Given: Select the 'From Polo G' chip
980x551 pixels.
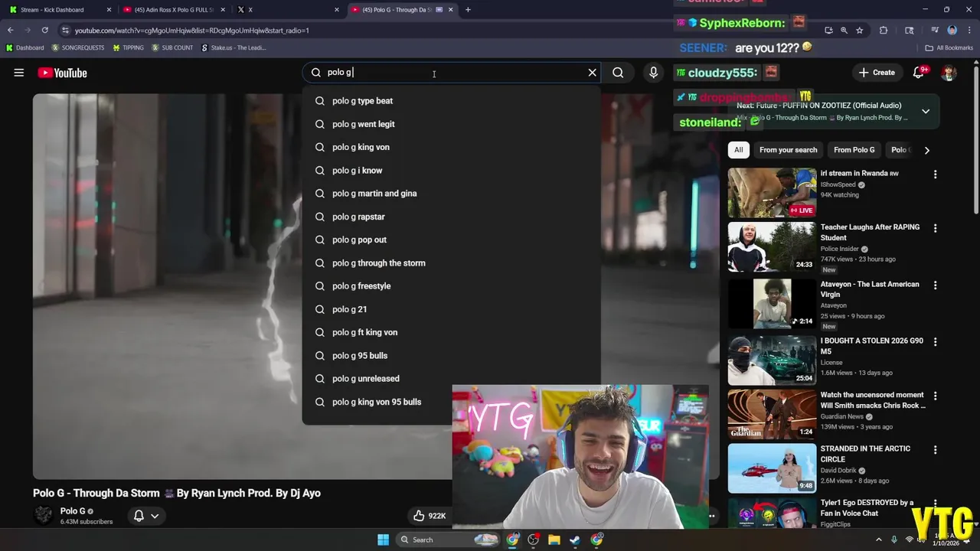Looking at the screenshot, I should pos(854,150).
